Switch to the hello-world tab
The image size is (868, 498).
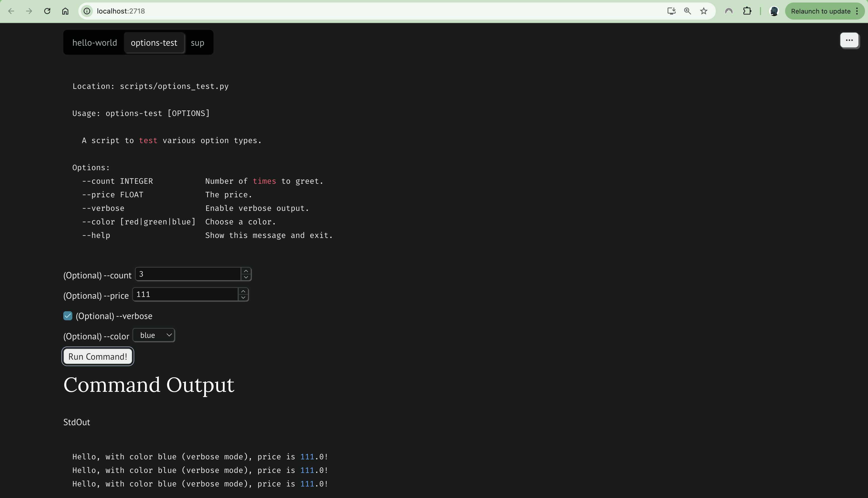pos(94,43)
